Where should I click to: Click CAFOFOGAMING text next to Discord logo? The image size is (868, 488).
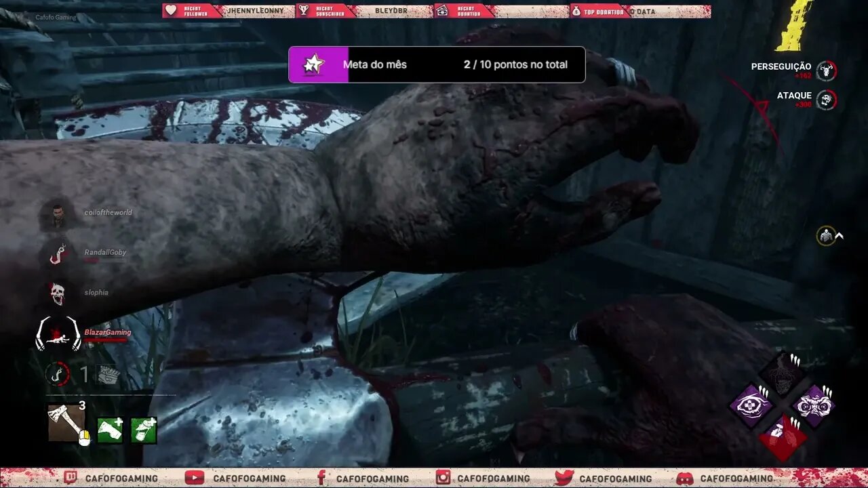pos(736,479)
